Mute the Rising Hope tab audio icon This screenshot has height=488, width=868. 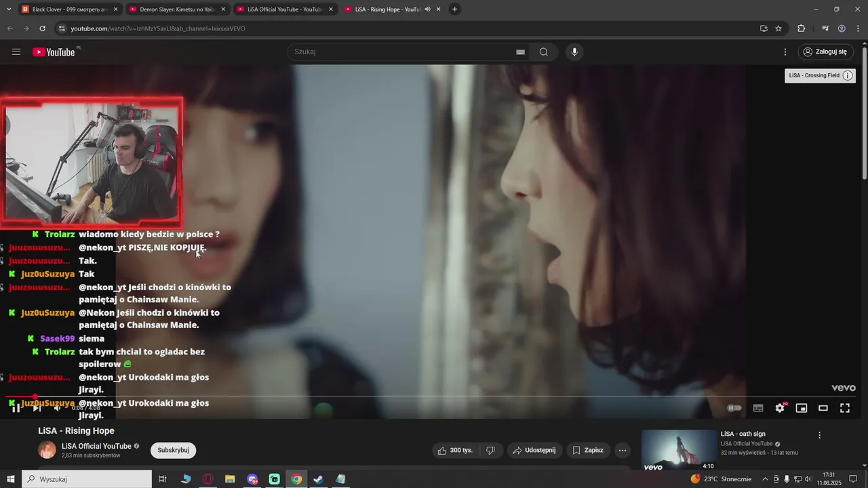coord(427,9)
